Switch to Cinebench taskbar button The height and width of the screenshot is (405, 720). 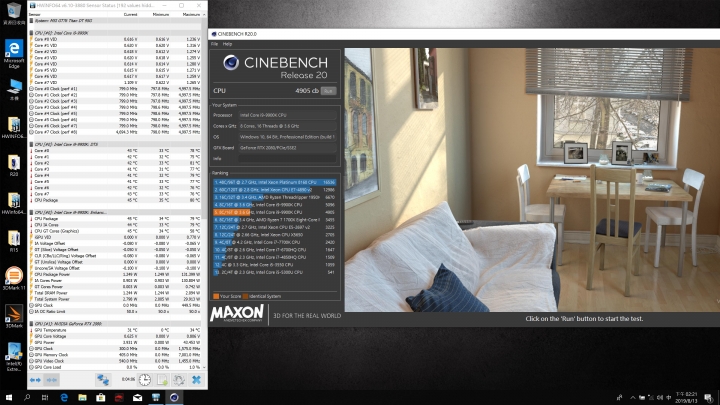(174, 398)
